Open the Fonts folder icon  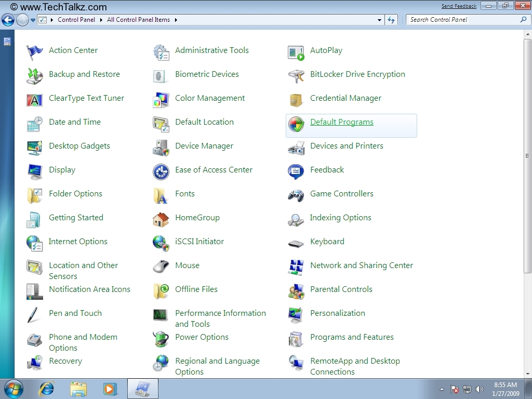(x=161, y=195)
